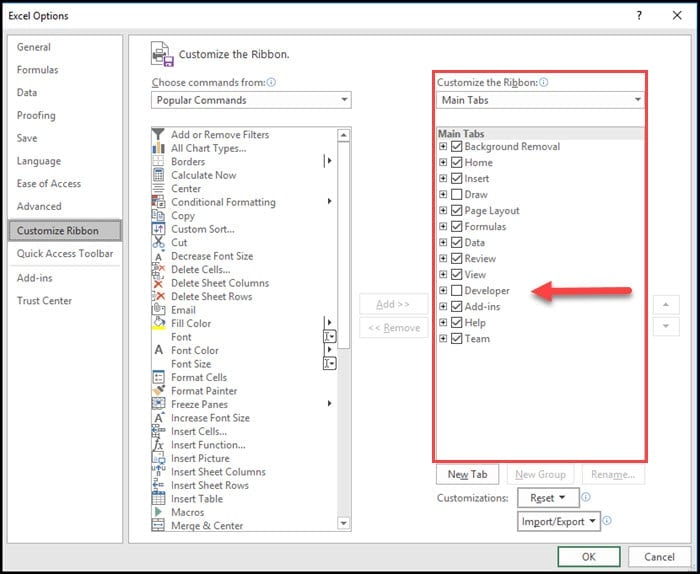
Task: Click the Delete Sheet Rows icon
Action: [158, 296]
